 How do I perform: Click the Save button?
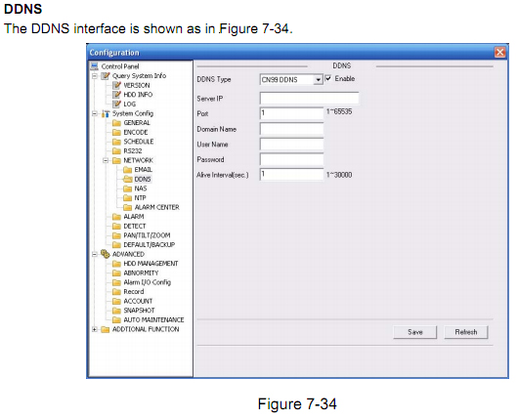415,332
